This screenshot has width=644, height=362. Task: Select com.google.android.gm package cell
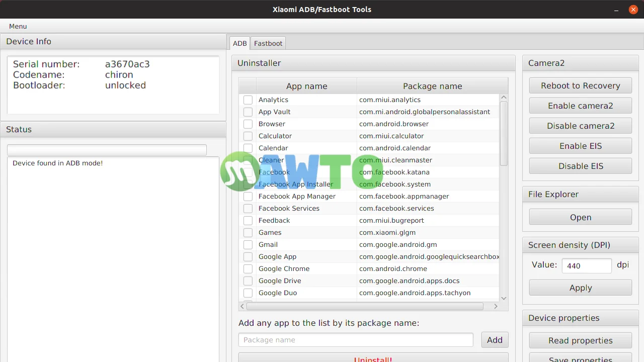tap(428, 244)
